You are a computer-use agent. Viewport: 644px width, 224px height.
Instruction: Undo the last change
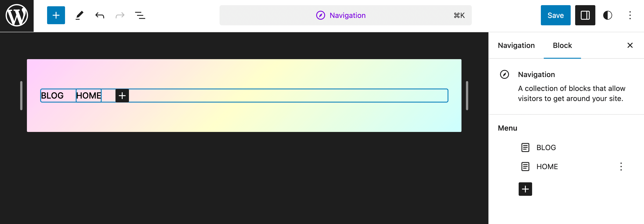tap(99, 15)
